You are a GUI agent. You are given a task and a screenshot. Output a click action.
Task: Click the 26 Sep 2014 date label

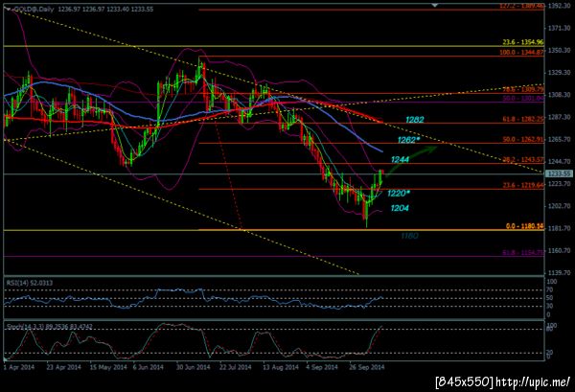click(x=367, y=367)
